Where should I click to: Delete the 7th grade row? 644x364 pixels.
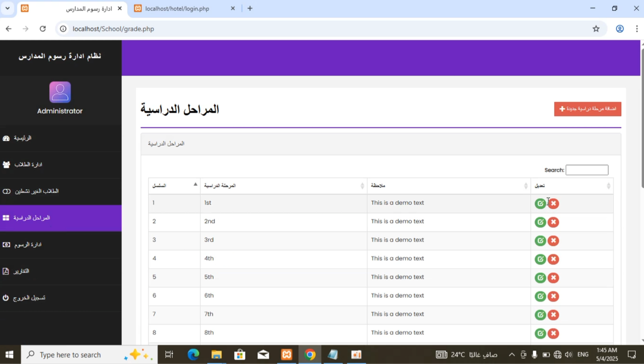553,315
